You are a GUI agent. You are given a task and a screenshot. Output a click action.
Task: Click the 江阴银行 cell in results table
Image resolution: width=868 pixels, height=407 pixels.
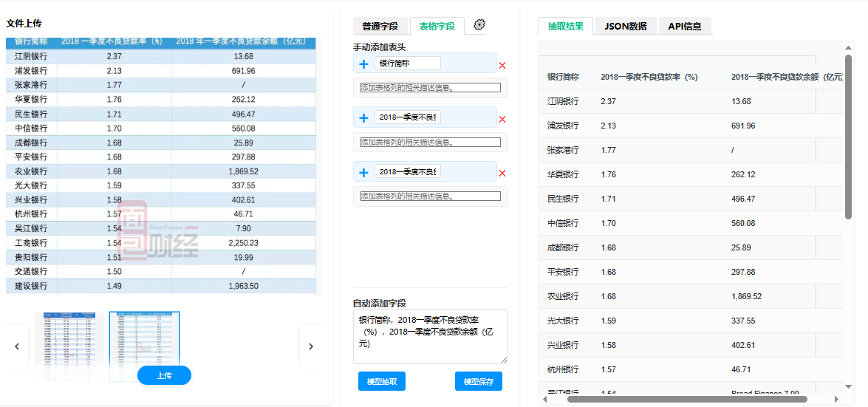(563, 101)
